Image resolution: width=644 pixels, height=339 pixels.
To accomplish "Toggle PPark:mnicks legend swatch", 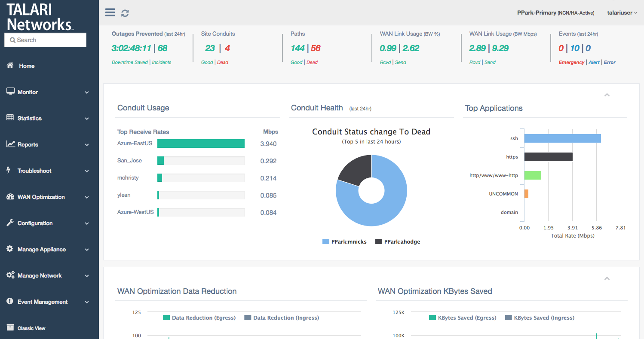I will 325,241.
